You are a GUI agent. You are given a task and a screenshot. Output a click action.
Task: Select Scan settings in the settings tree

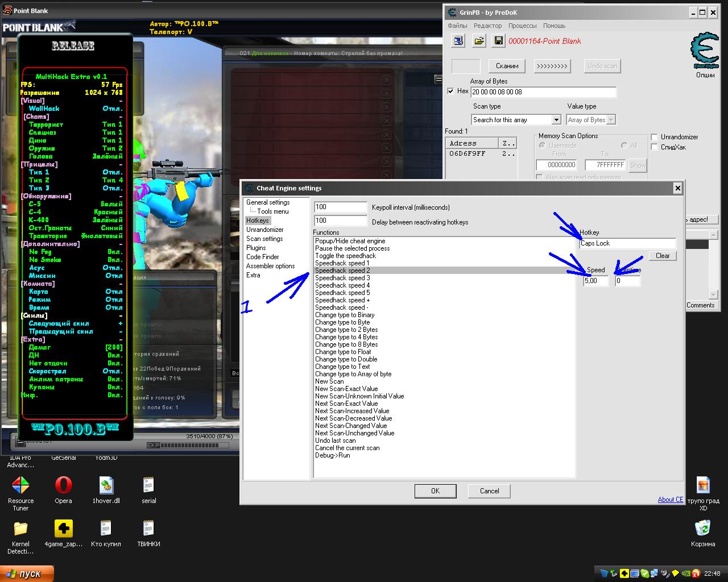264,239
